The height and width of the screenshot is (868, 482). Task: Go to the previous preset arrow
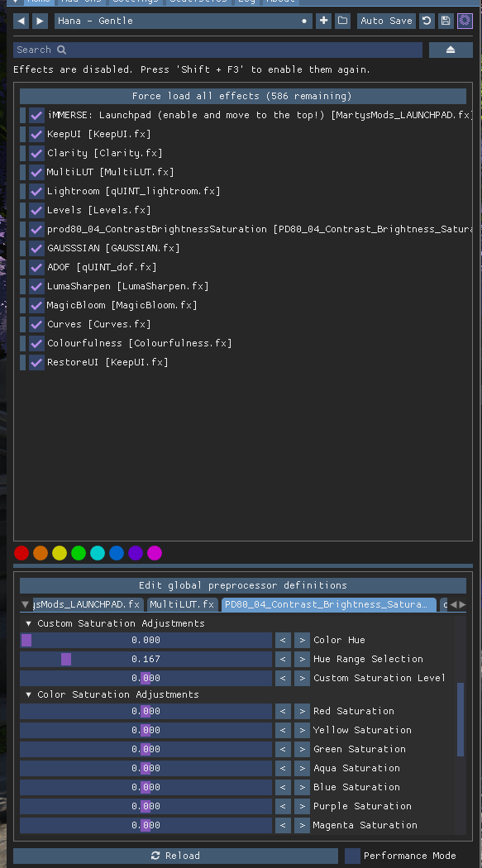(x=21, y=21)
